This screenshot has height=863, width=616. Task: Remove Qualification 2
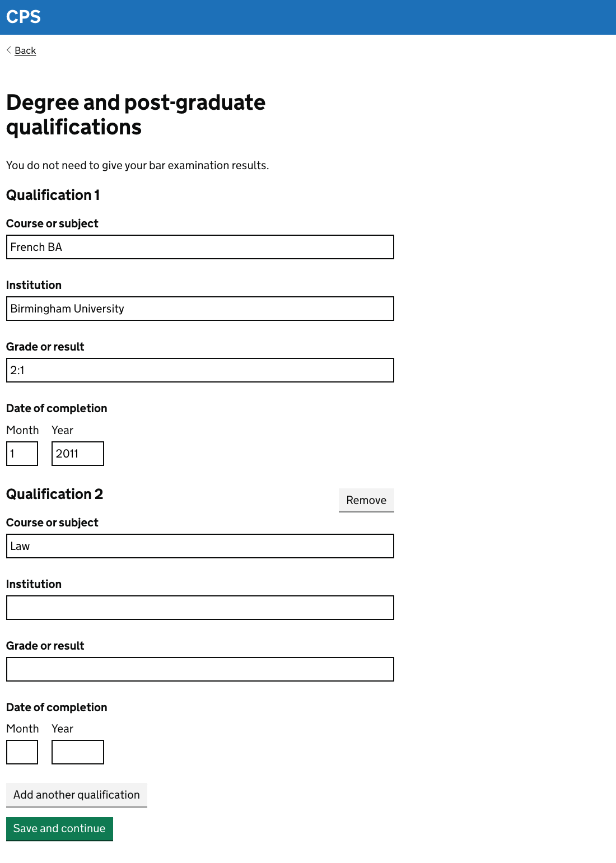(x=366, y=500)
